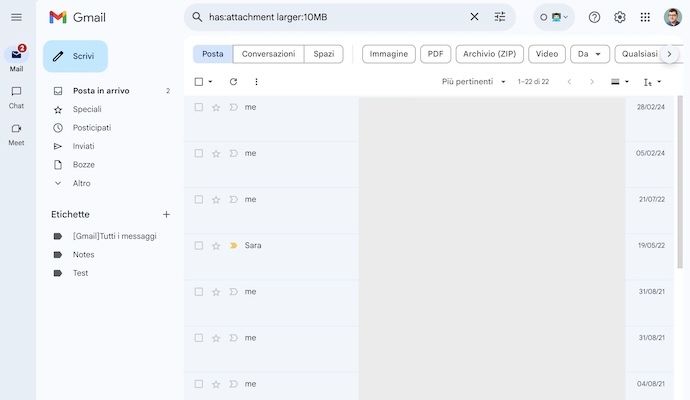Open the Da filter dropdown

click(x=589, y=54)
